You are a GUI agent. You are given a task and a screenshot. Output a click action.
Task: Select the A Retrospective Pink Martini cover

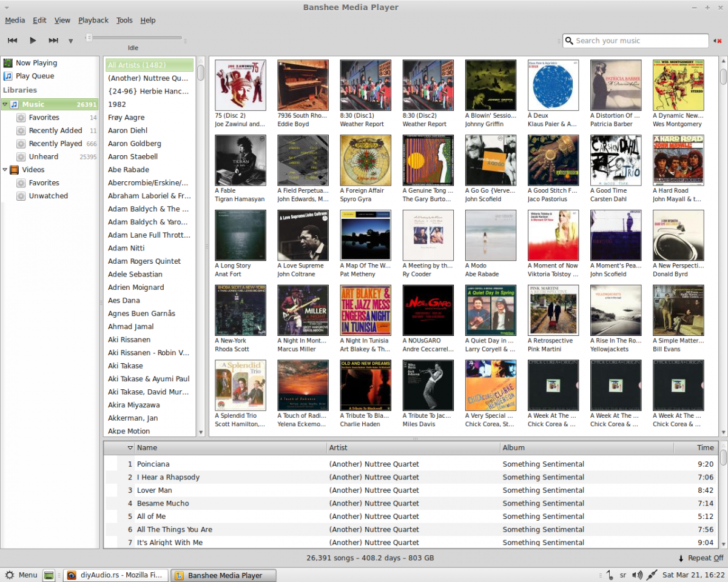pyautogui.click(x=553, y=310)
